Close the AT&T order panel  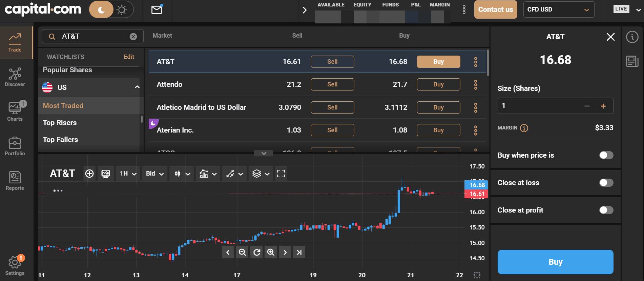610,37
